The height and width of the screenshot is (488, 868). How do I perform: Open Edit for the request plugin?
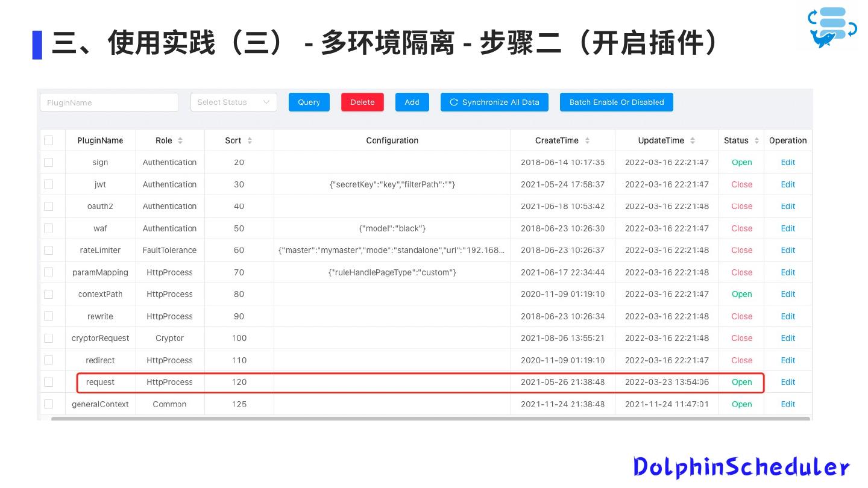point(788,382)
